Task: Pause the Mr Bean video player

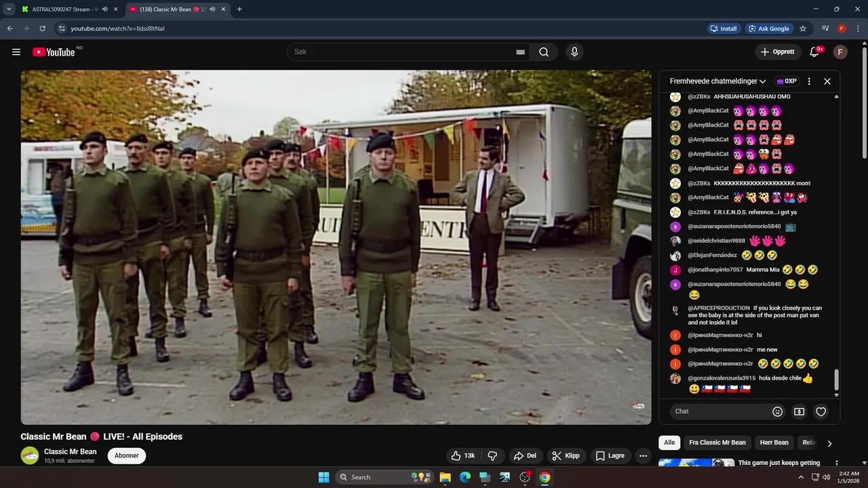Action: click(x=336, y=247)
